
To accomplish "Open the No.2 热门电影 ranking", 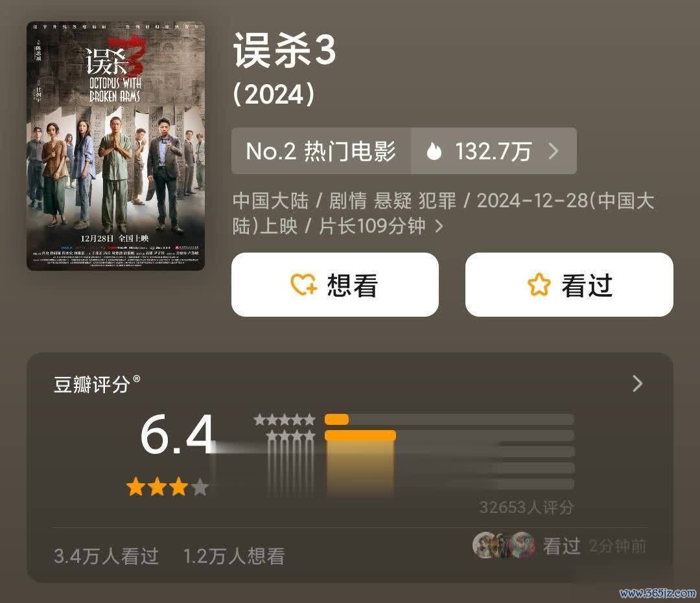I will 321,151.
